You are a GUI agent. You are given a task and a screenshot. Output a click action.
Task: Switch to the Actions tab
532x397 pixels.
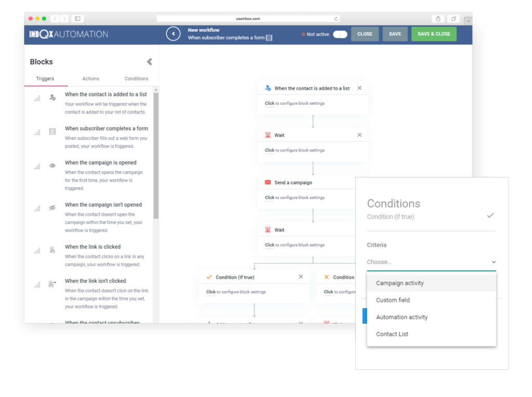coord(90,79)
